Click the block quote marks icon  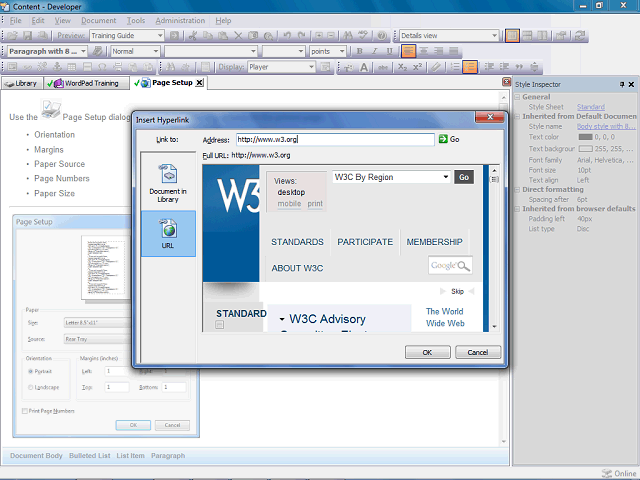click(x=519, y=67)
